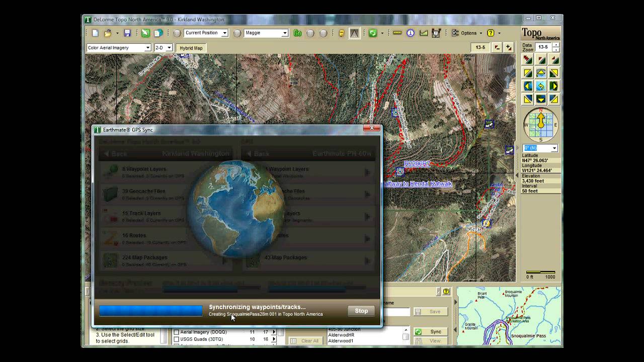
Task: Click 224 Map Packages row in dialog
Action: [x=166, y=260]
